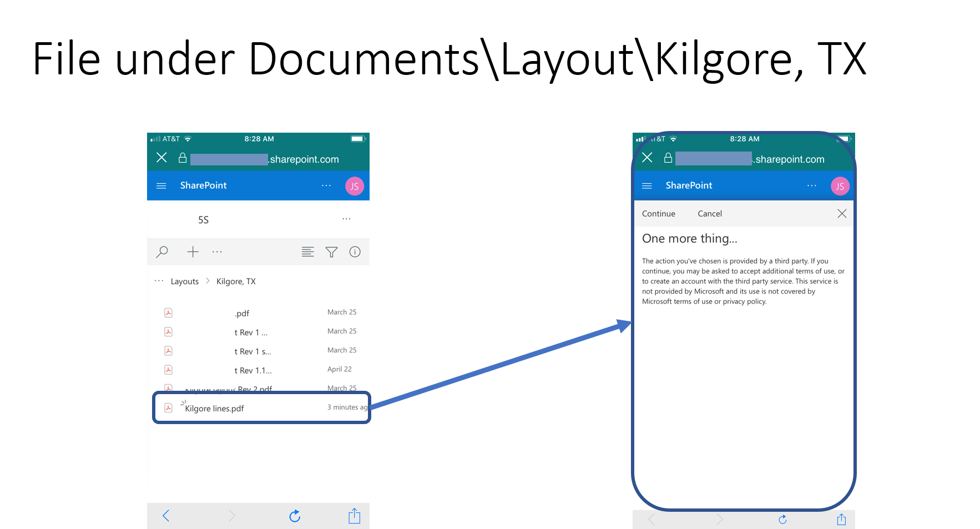Reload page in left phone browser
Viewport: 980px width, 529px height.
[295, 516]
